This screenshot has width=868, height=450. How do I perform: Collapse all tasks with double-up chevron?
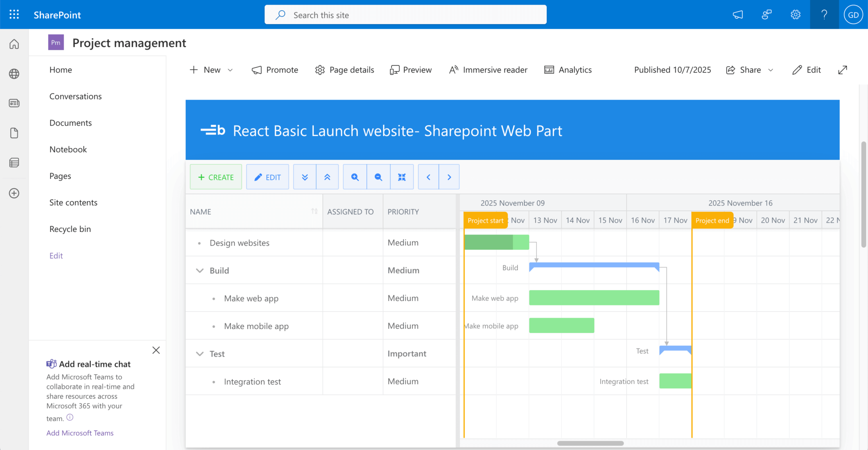coord(327,177)
